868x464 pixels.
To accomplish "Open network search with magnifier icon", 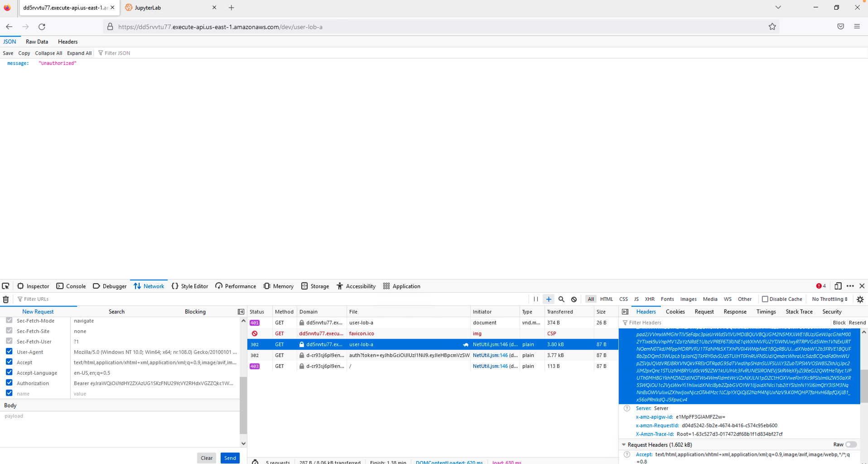I will pyautogui.click(x=561, y=299).
